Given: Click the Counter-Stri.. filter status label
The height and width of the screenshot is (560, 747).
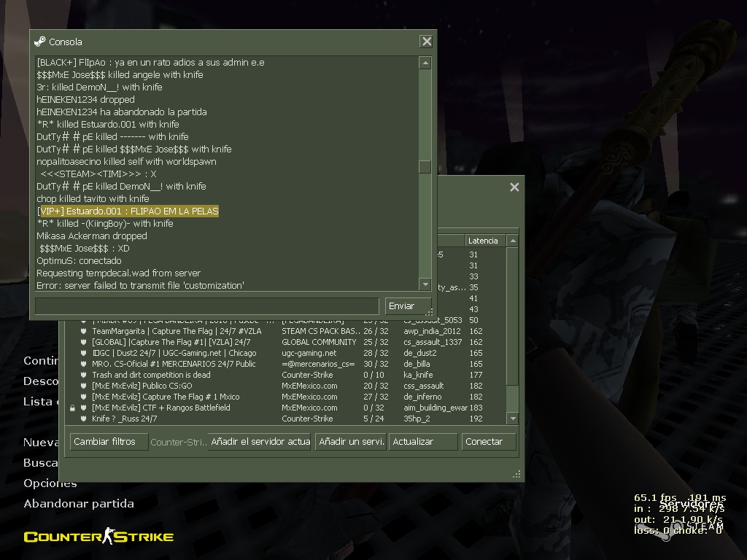Looking at the screenshot, I should click(x=179, y=442).
